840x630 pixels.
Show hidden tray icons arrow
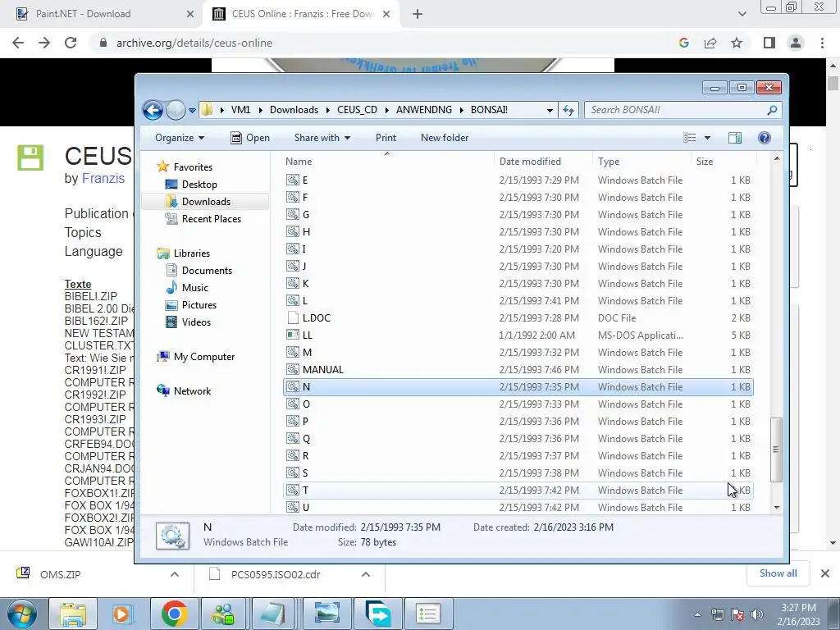(697, 614)
